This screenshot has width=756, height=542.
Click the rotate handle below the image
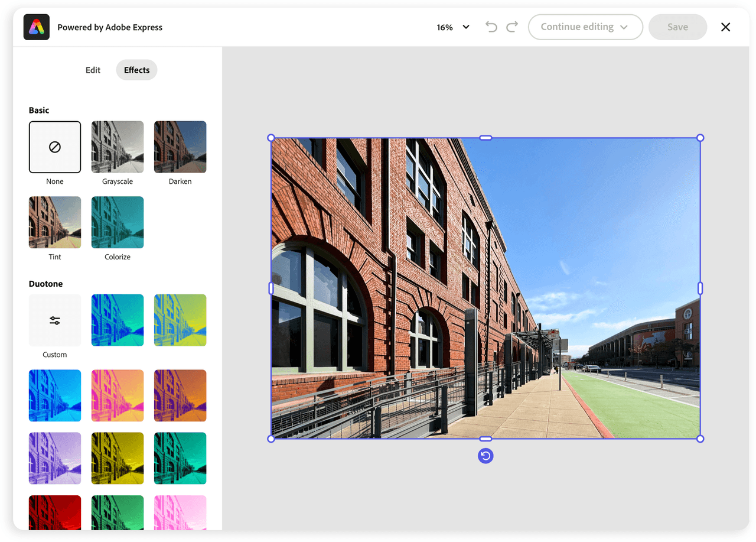pyautogui.click(x=485, y=456)
